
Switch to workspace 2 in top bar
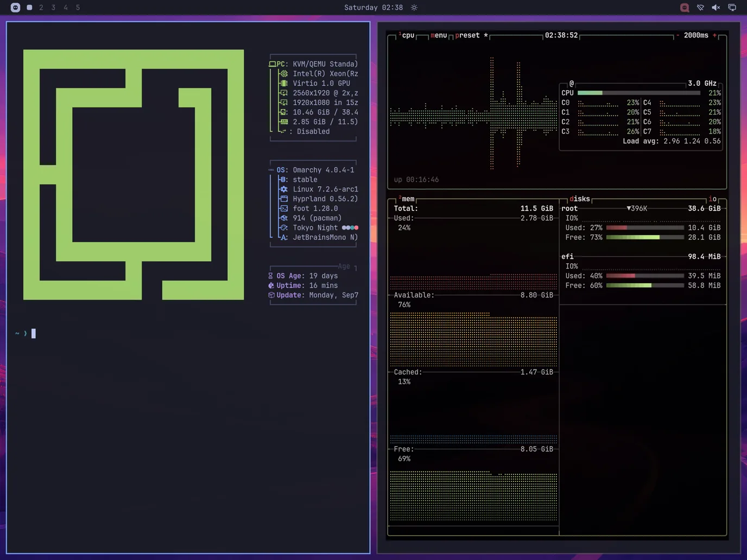pyautogui.click(x=41, y=8)
